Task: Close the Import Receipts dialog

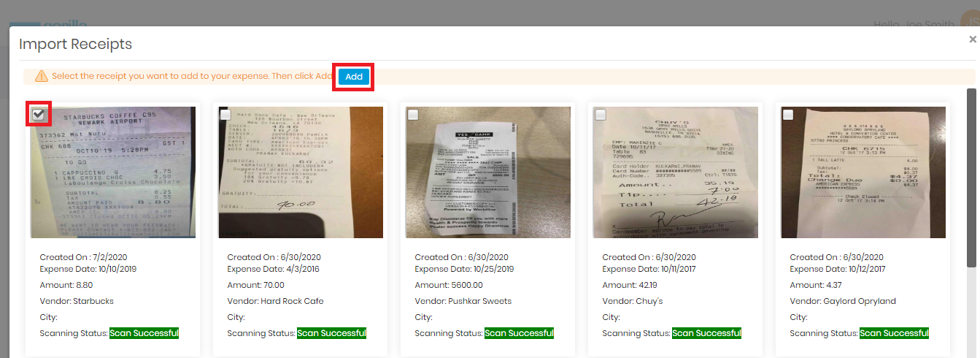Action: (972, 39)
